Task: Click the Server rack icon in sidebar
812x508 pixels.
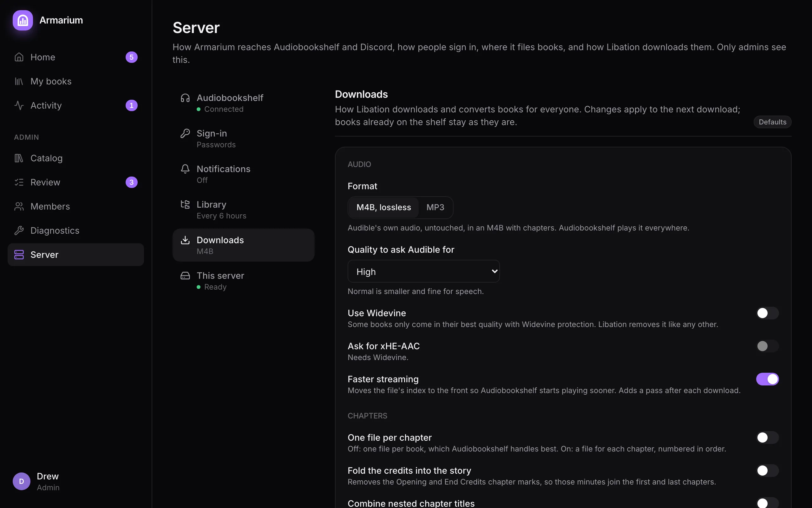Action: click(x=19, y=255)
